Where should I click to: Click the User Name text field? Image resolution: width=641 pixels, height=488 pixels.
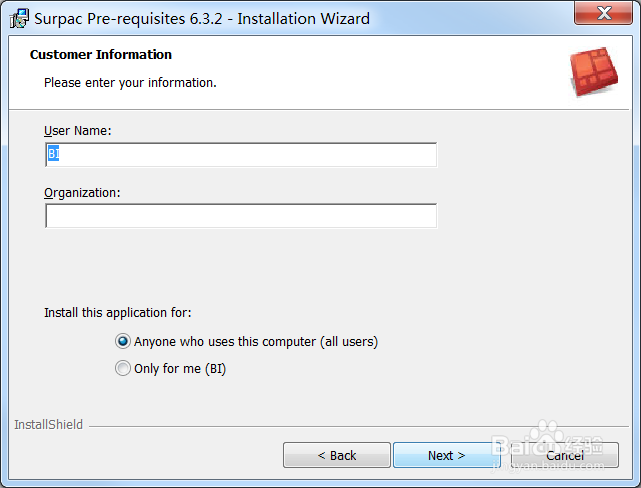241,154
